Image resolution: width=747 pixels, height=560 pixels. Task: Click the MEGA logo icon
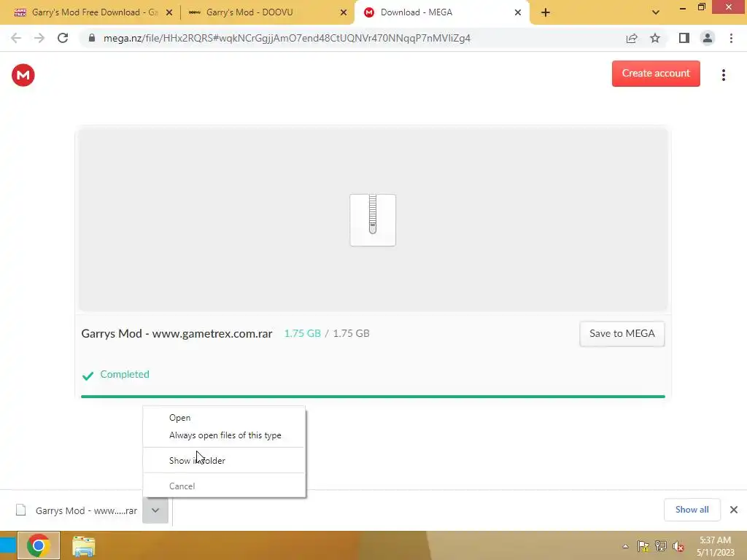click(23, 75)
